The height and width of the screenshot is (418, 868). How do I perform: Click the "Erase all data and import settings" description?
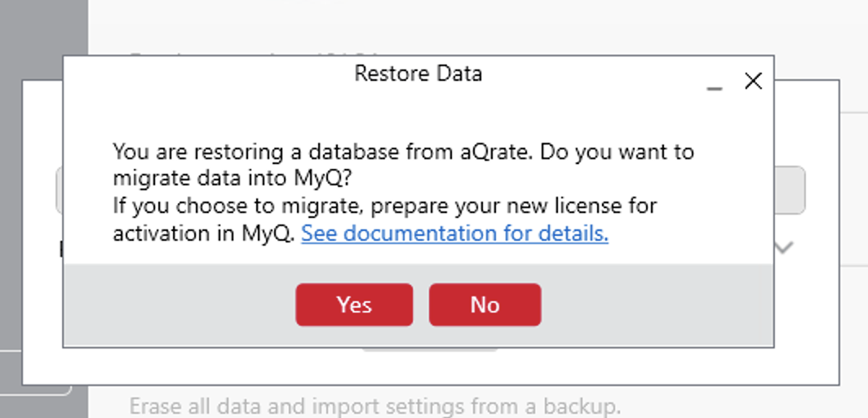(x=375, y=406)
